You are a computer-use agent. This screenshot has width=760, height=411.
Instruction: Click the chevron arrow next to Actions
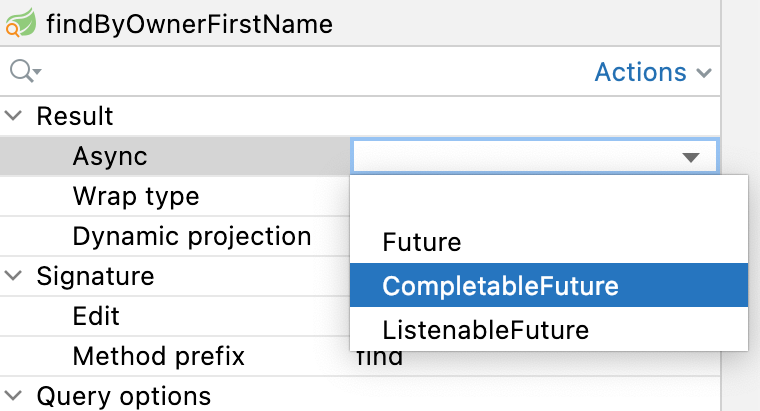tap(704, 73)
